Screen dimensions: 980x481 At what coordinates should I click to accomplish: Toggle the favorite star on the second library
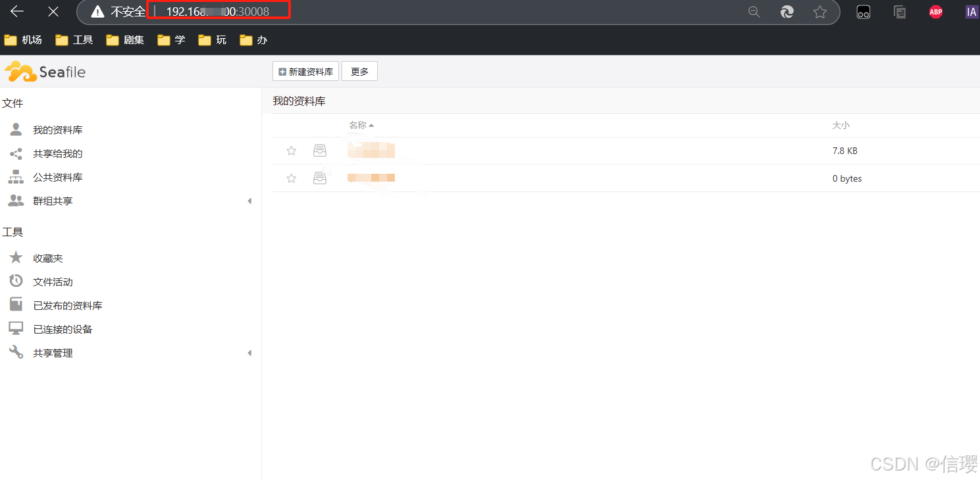tap(291, 178)
